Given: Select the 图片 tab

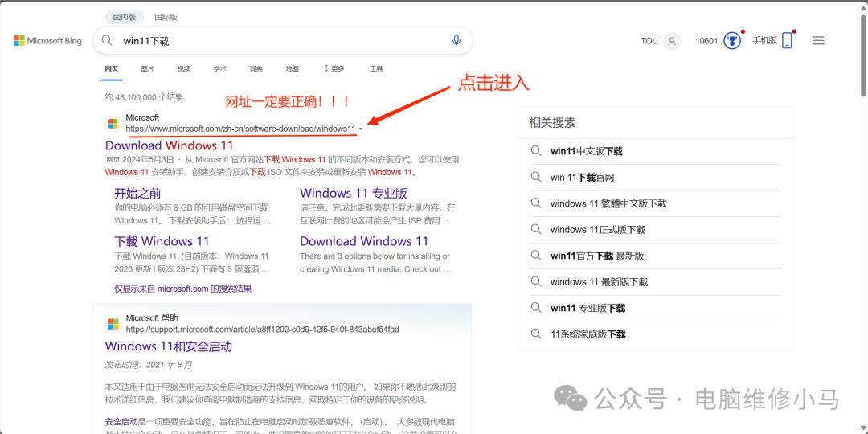Looking at the screenshot, I should [x=147, y=68].
